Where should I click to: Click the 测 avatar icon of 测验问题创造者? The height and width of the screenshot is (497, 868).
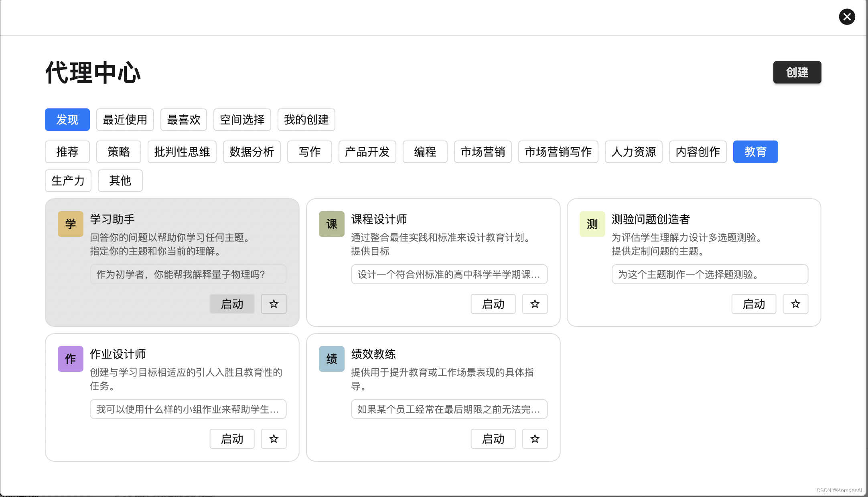(x=592, y=224)
